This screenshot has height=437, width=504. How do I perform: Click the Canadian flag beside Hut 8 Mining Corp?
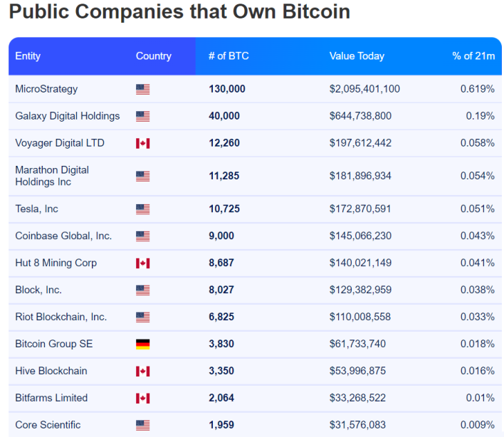coord(142,263)
